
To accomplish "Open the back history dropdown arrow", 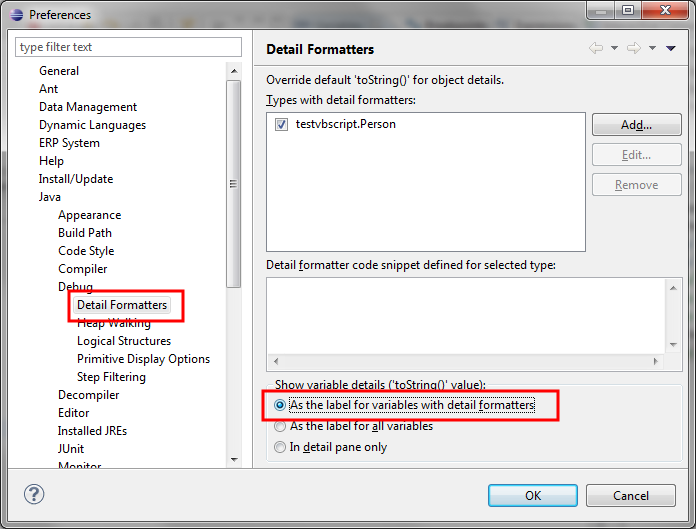I will (614, 48).
